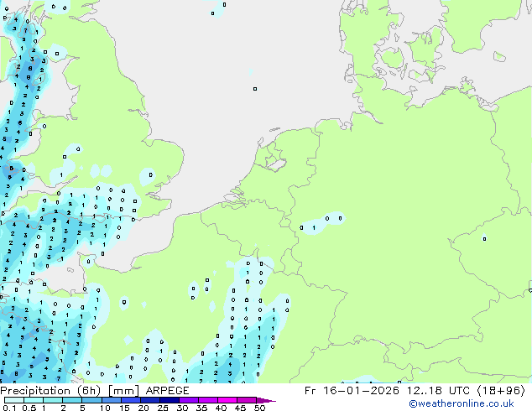
Task: Click the 'Precipitation (6h)' title text
Action: 50,391
